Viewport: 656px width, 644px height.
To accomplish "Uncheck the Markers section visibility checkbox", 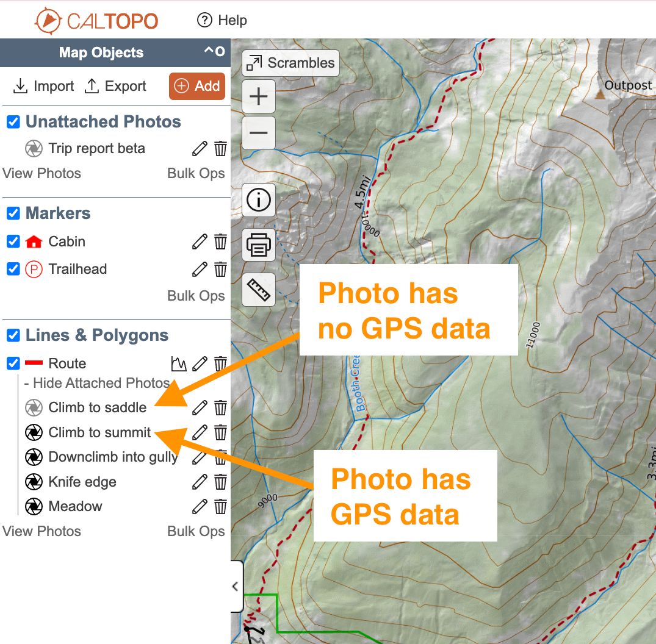I will click(x=13, y=213).
